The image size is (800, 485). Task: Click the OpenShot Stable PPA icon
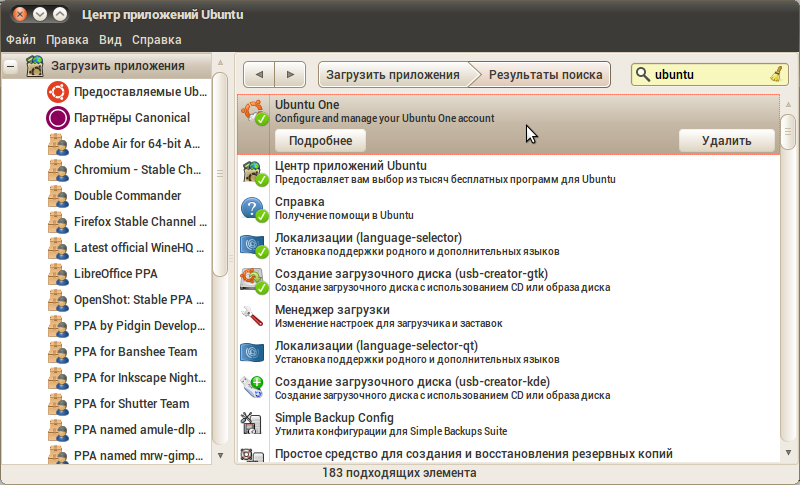point(58,300)
